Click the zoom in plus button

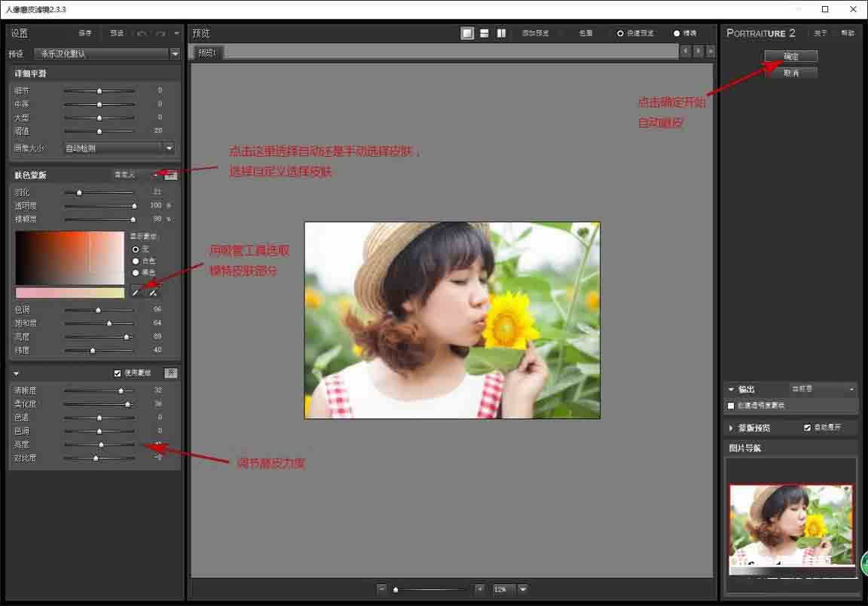pos(480,589)
